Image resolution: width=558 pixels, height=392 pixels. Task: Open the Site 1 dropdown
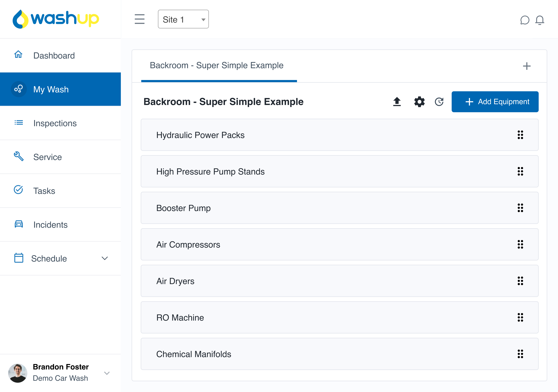point(183,19)
